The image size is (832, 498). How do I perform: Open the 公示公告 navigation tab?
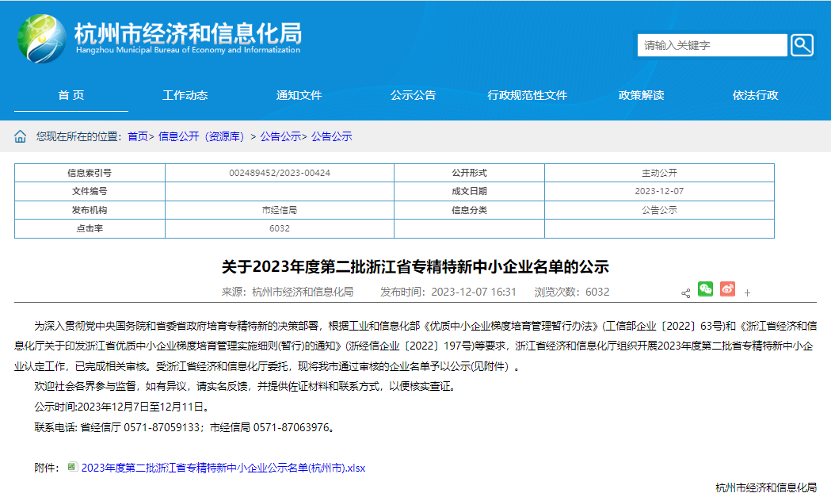pyautogui.click(x=413, y=95)
